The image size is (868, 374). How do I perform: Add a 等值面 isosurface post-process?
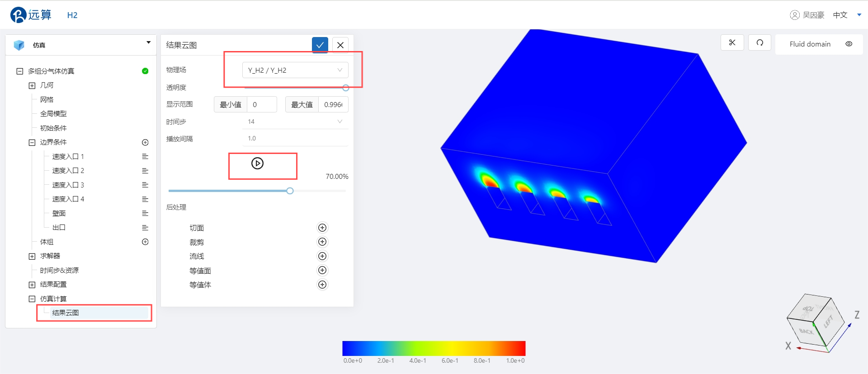(322, 270)
